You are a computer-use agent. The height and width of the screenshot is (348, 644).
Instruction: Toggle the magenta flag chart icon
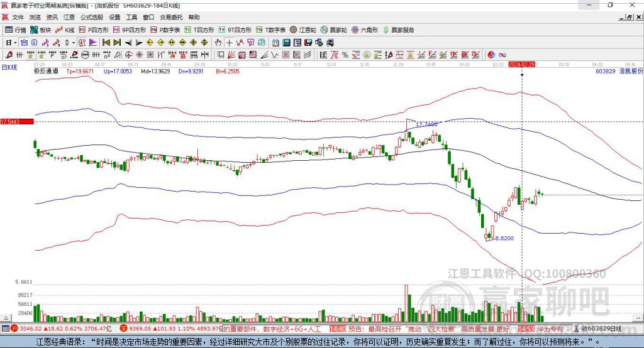point(93,43)
